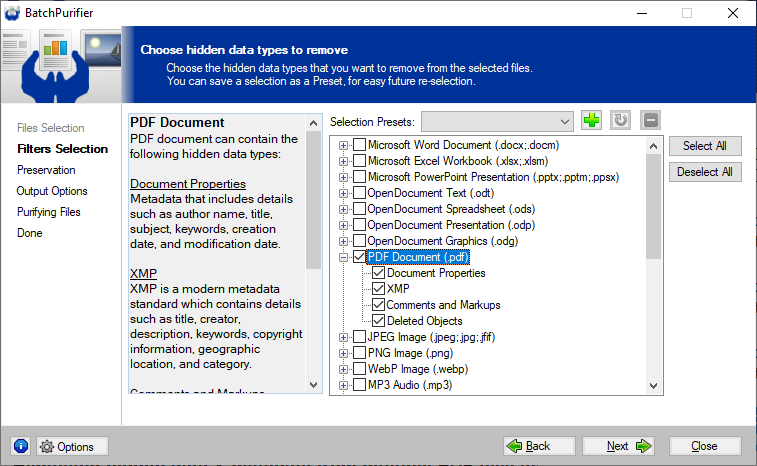The image size is (757, 466).
Task: Expand the Microsoft Word Document node
Action: click(343, 145)
